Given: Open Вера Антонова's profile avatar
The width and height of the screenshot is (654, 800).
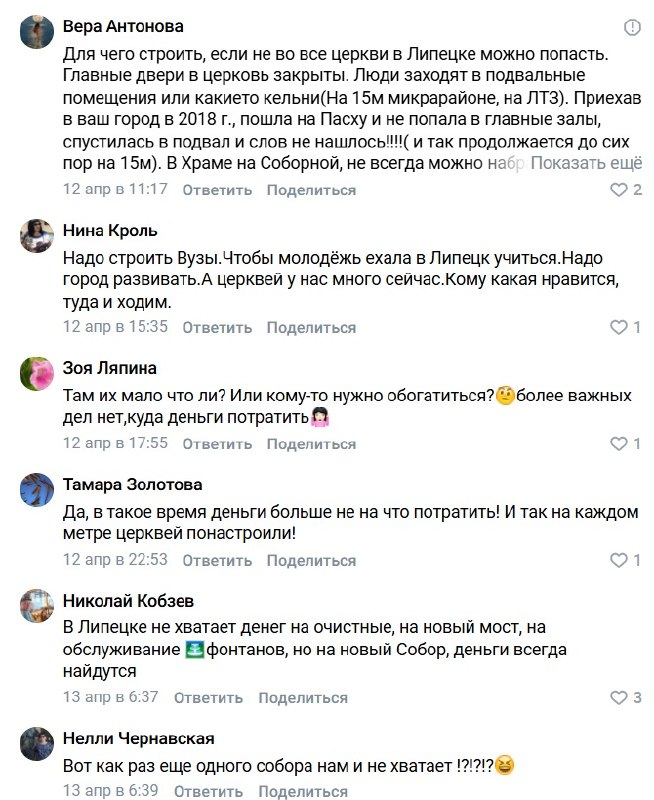Looking at the screenshot, I should click(37, 35).
